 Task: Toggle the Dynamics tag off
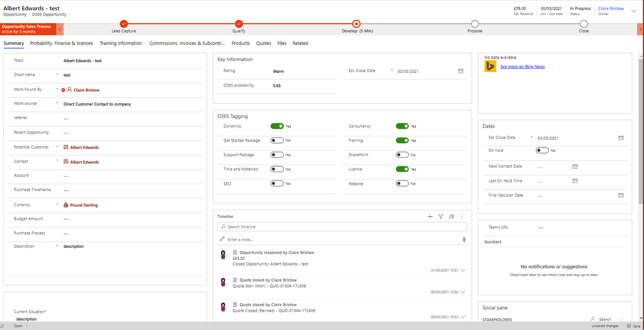pyautogui.click(x=277, y=126)
